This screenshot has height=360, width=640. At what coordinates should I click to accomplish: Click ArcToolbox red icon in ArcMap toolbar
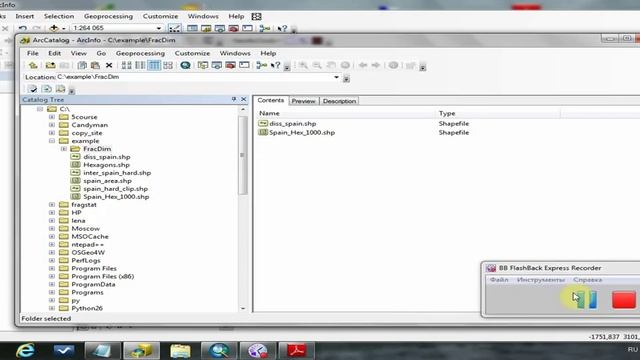[233, 28]
